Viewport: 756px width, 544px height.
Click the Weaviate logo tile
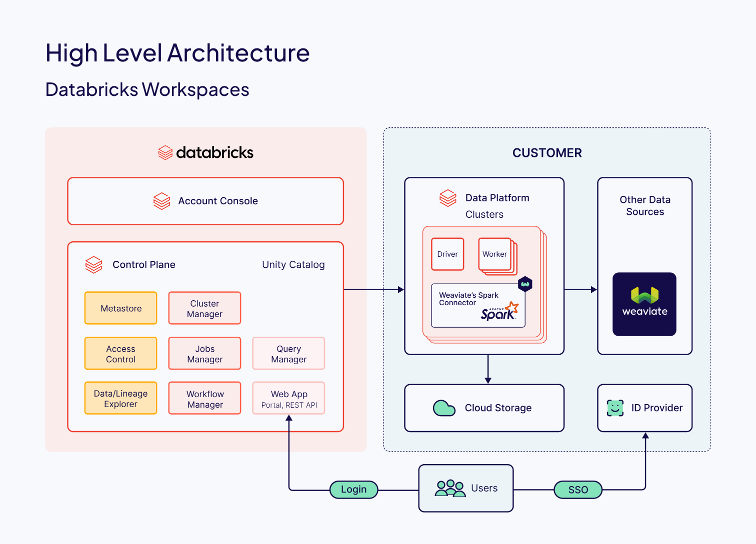tap(644, 304)
